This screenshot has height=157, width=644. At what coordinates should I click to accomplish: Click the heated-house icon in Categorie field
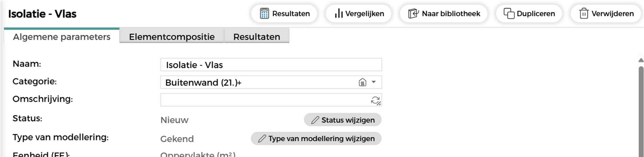pos(363,82)
